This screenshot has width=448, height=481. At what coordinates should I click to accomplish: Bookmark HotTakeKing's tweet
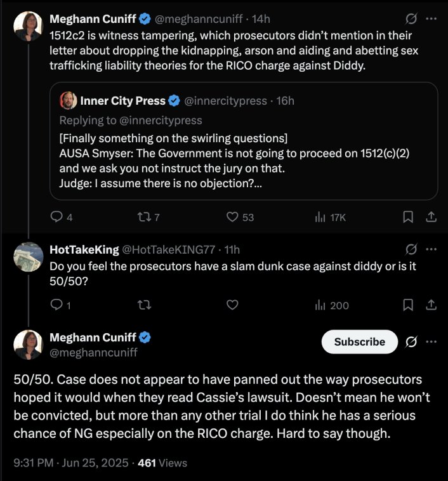[409, 305]
